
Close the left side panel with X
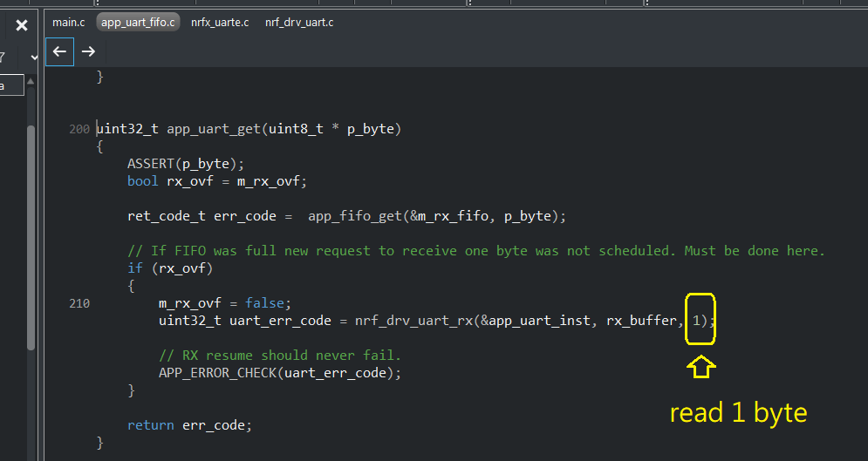pyautogui.click(x=22, y=26)
